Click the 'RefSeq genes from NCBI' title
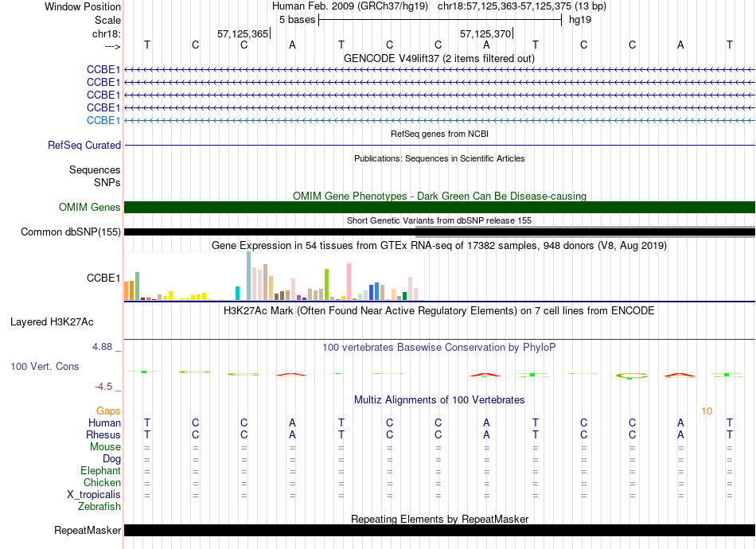The width and height of the screenshot is (756, 549). pyautogui.click(x=439, y=134)
